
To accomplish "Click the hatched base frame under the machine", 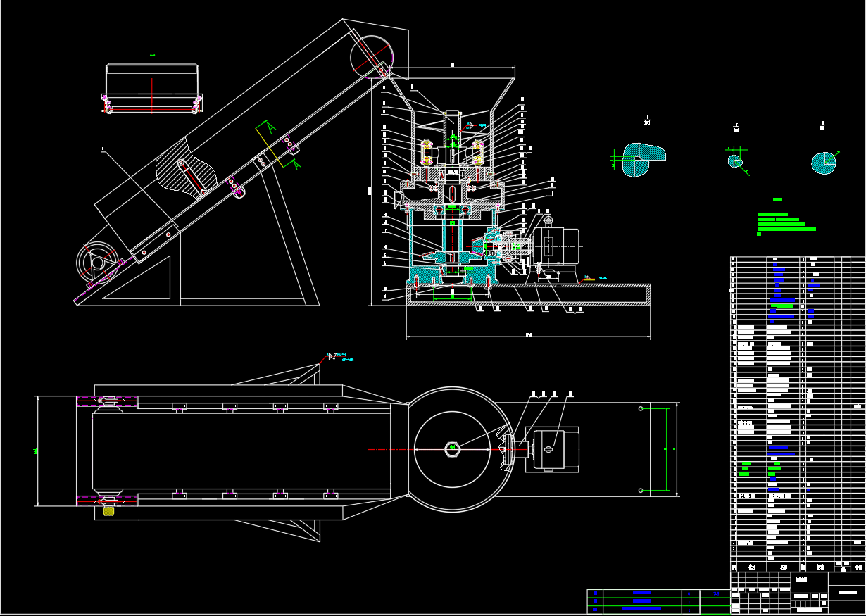I will pos(528,294).
